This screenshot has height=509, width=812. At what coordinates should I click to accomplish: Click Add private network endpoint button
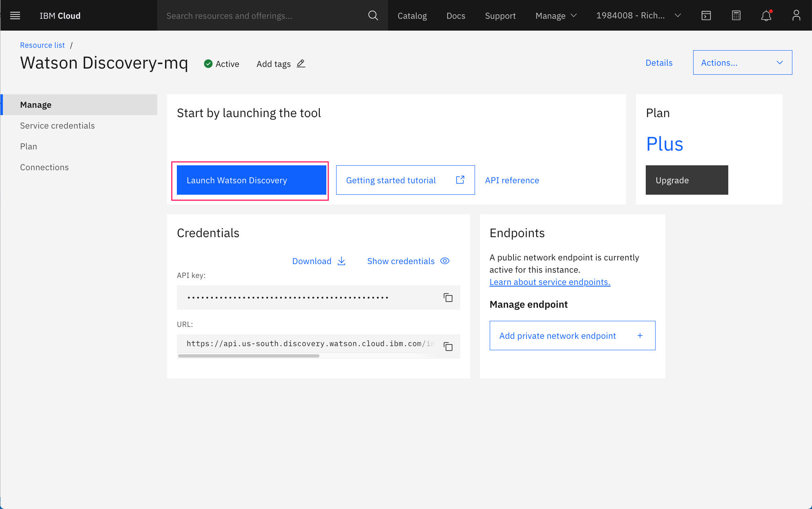572,336
